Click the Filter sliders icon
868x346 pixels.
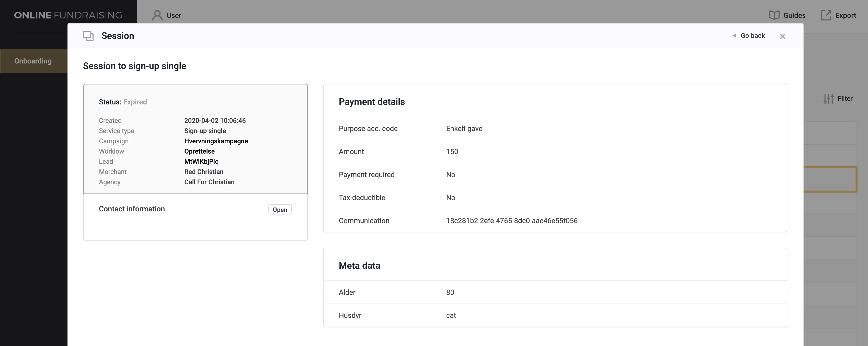829,99
